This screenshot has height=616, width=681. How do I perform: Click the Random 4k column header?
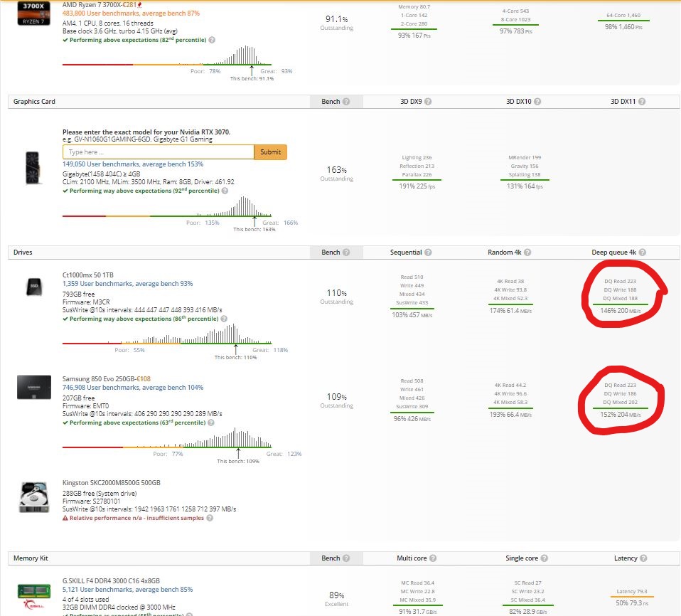click(505, 252)
